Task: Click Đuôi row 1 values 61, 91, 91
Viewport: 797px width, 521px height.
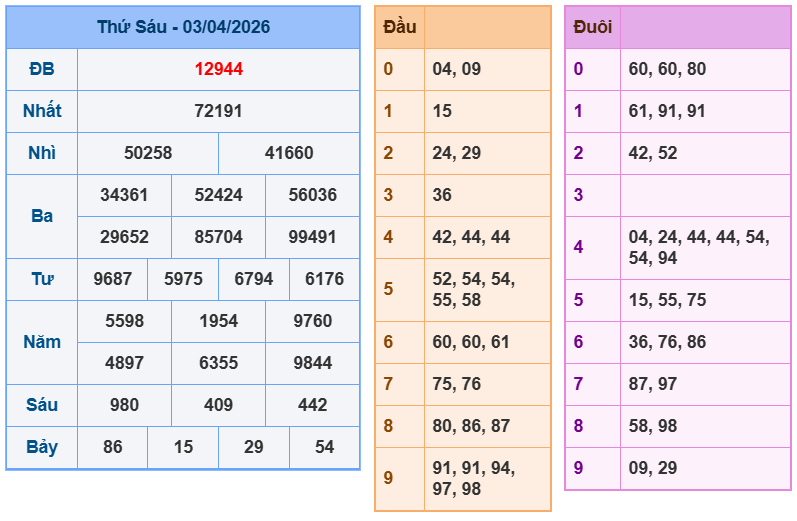Action: point(667,111)
